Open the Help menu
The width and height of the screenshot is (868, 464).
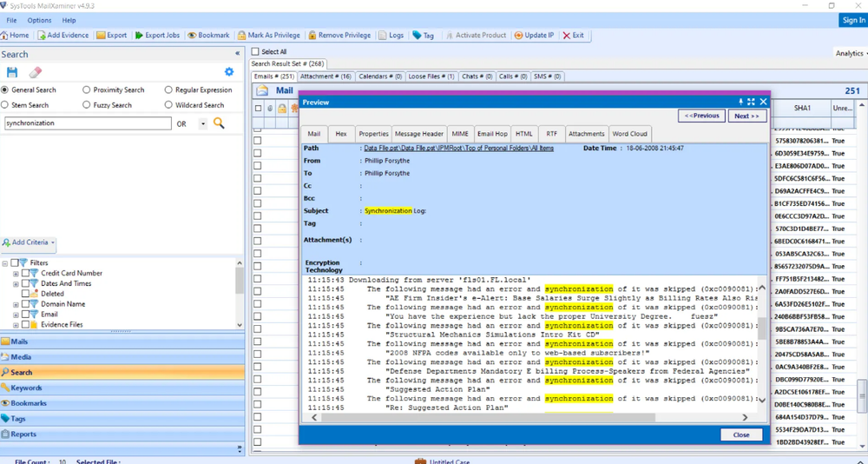[x=69, y=20]
